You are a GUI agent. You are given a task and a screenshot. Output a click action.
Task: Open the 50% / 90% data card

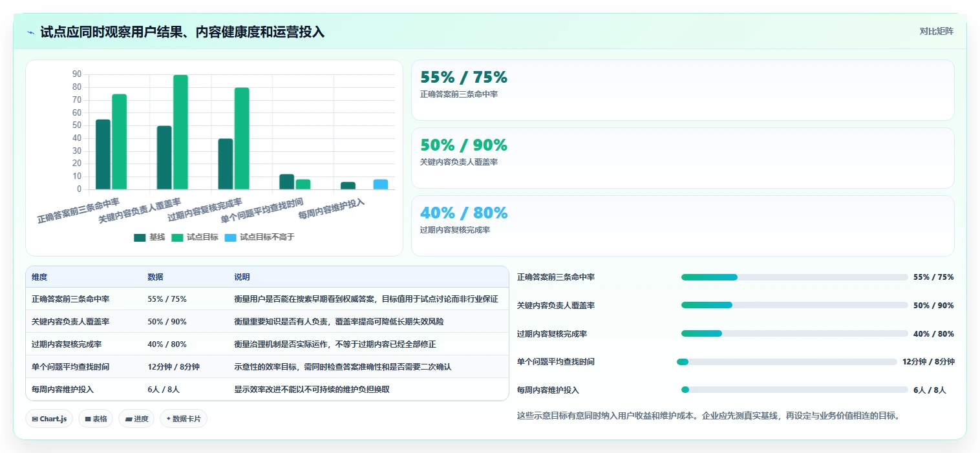click(x=683, y=158)
